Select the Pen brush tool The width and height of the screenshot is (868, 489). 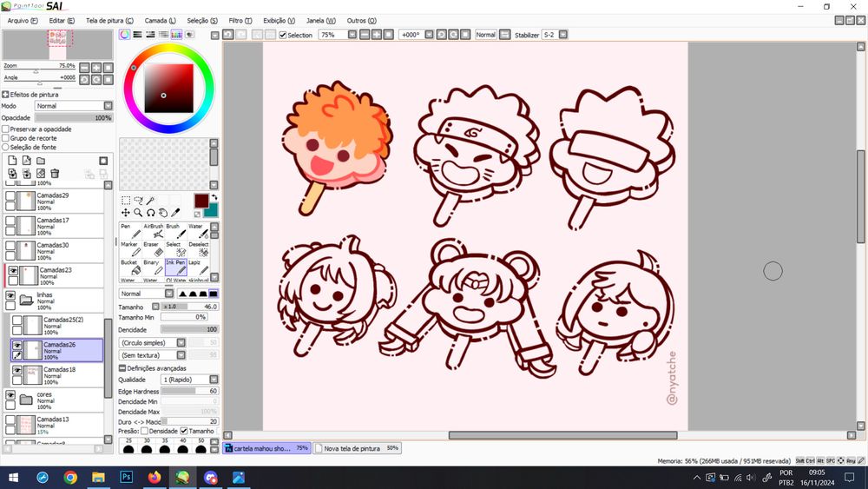pos(130,231)
